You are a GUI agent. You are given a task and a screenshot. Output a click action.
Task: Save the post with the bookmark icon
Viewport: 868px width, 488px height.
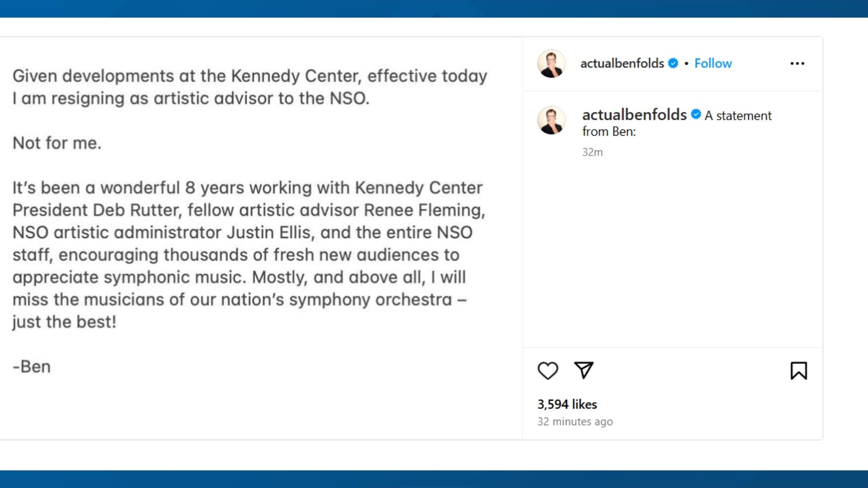799,370
